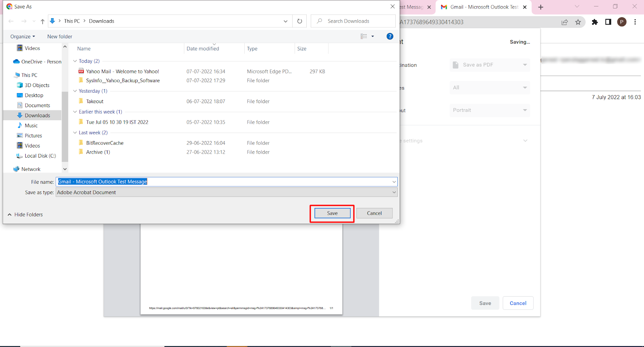Viewport: 644px width, 347px height.
Task: Click the Search Downloads field
Action: tap(353, 21)
